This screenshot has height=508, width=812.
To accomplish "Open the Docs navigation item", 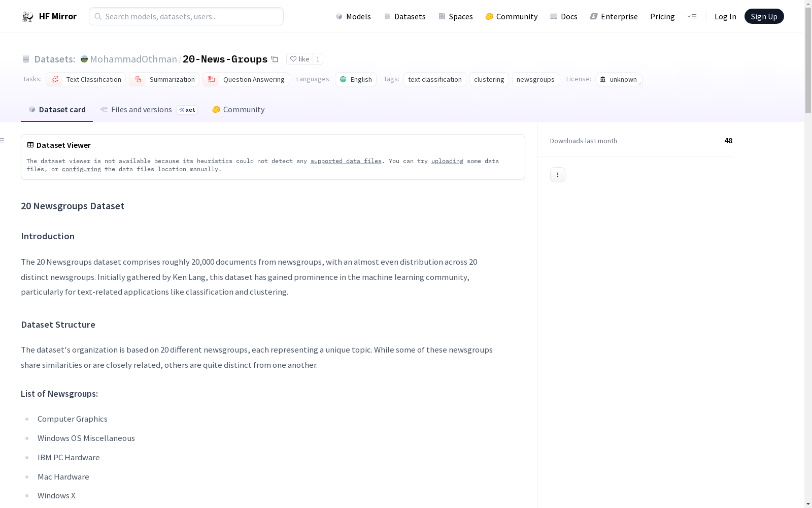I will (x=564, y=16).
